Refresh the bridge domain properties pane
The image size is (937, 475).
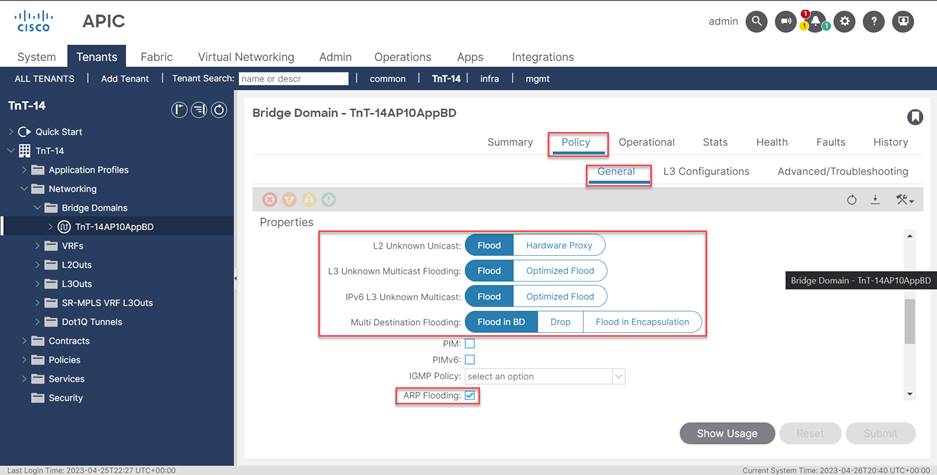[852, 200]
